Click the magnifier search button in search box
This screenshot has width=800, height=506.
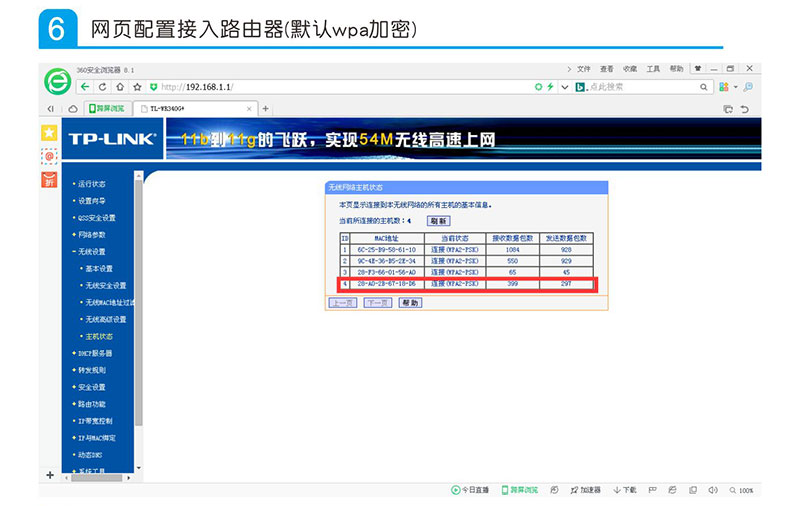coord(704,87)
